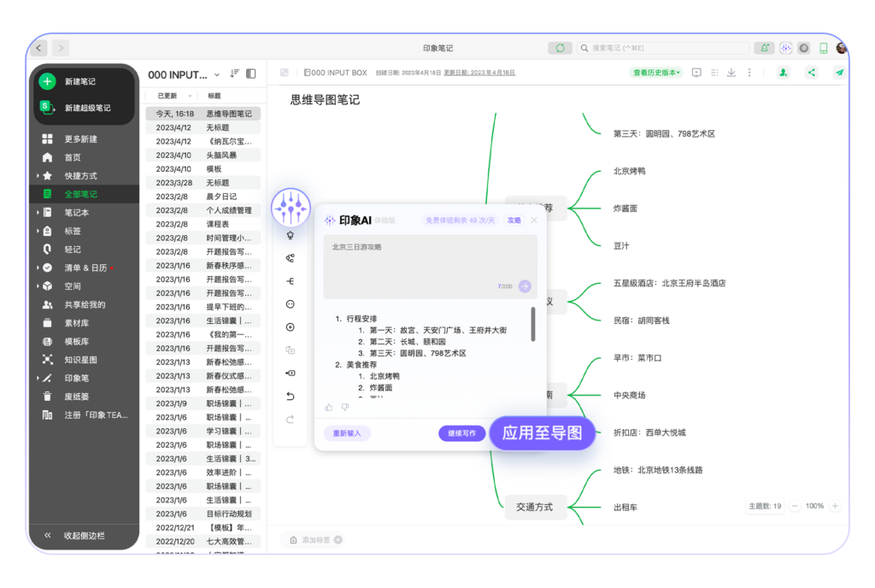Select the note 课程表
The image size is (875, 588).
coord(203,224)
